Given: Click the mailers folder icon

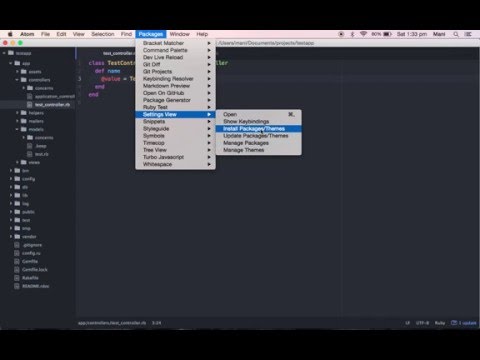Looking at the screenshot, I should pyautogui.click(x=24, y=121).
